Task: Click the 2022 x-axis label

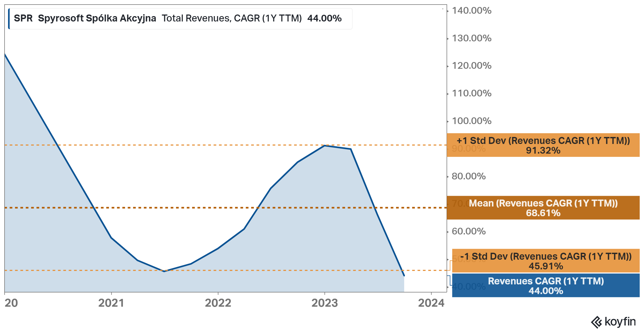Action: (x=218, y=303)
